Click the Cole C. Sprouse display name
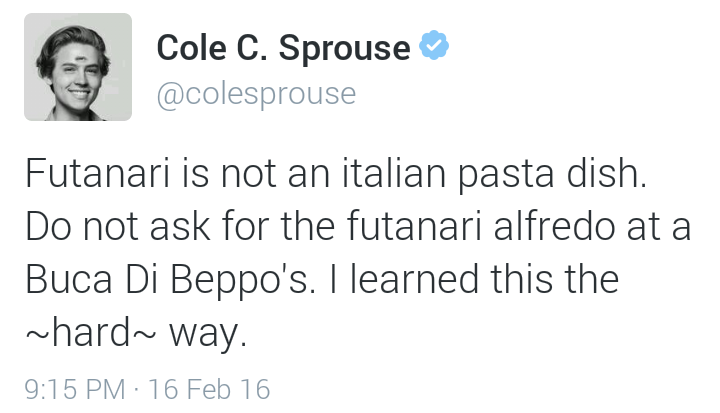The image size is (720, 413). coord(283,47)
